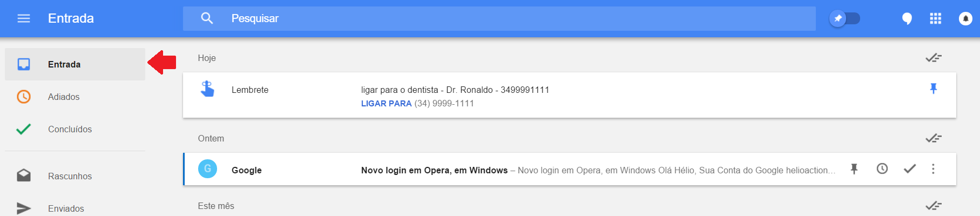Click into the Pesquisar search field
Image resolution: width=980 pixels, height=216 pixels.
[x=499, y=18]
